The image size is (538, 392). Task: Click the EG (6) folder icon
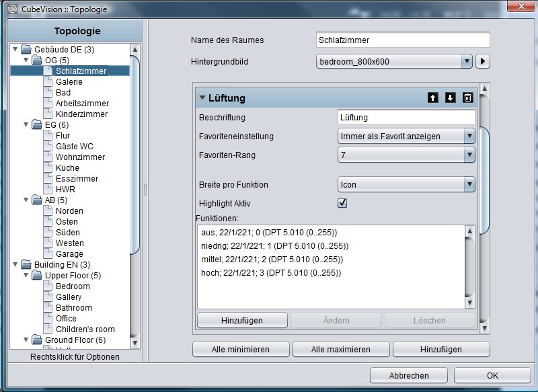tap(37, 124)
